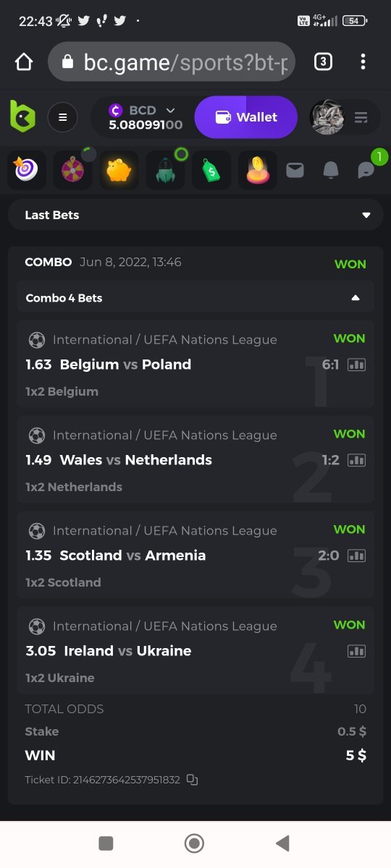This screenshot has height=868, width=391.
Task: Open the notifications bell
Action: 331,171
